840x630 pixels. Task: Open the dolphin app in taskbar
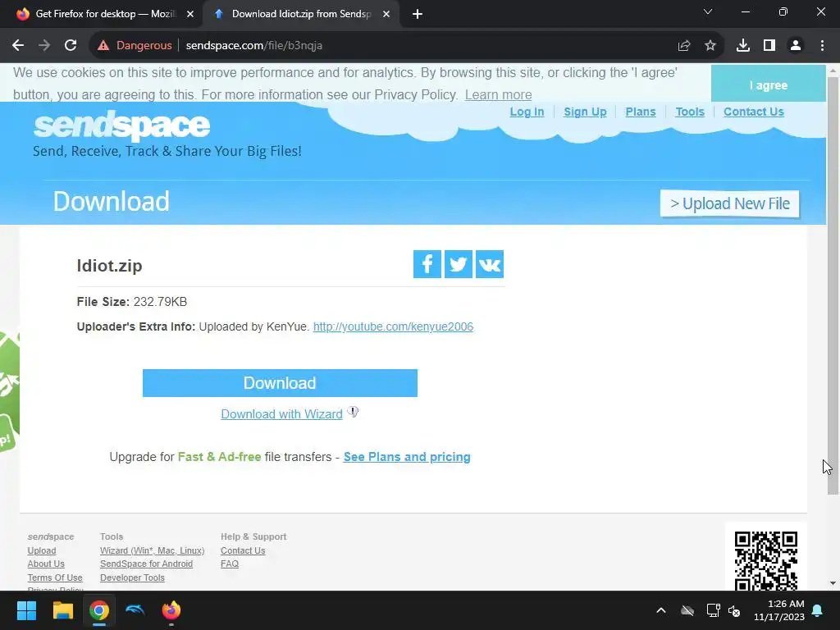(x=135, y=610)
